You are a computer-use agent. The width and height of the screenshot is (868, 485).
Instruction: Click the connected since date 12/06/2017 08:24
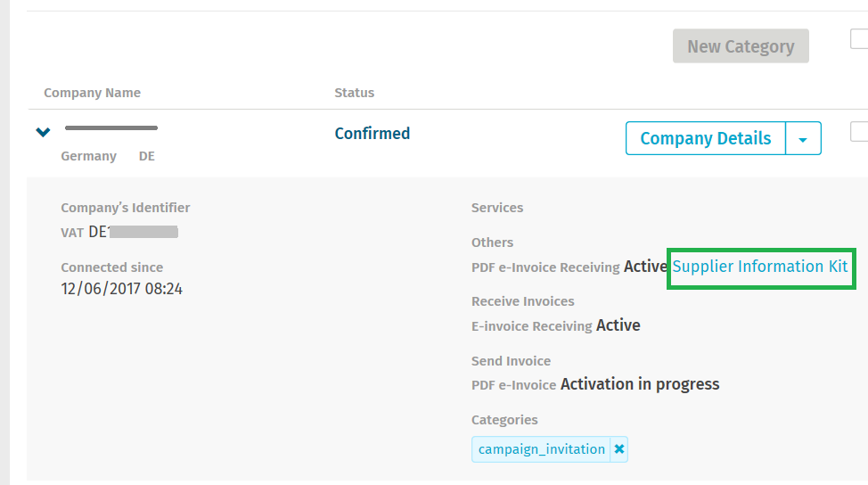pyautogui.click(x=121, y=288)
